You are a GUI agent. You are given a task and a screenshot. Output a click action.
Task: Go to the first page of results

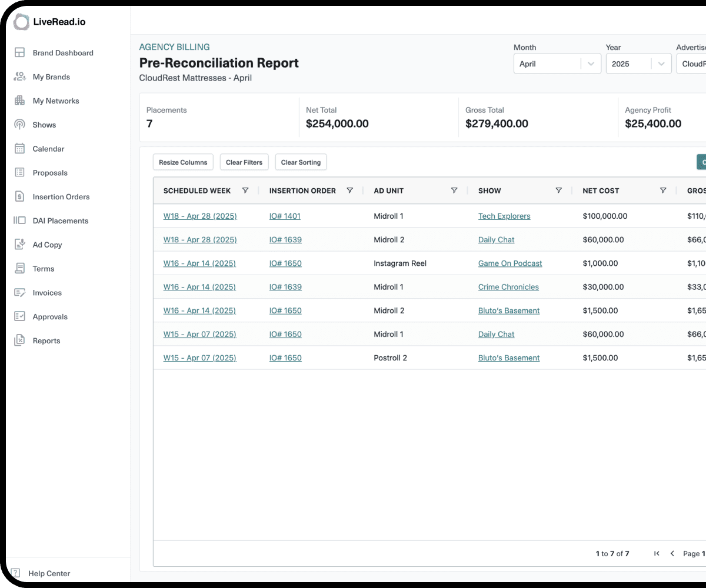coord(657,553)
